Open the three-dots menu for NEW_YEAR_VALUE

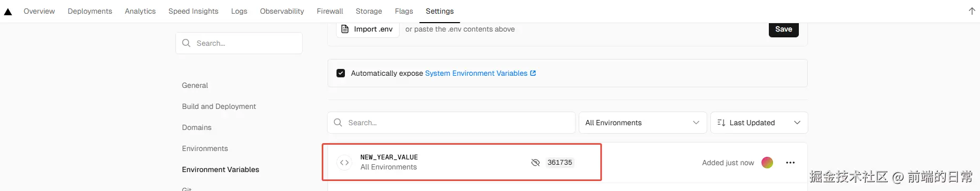coord(790,163)
